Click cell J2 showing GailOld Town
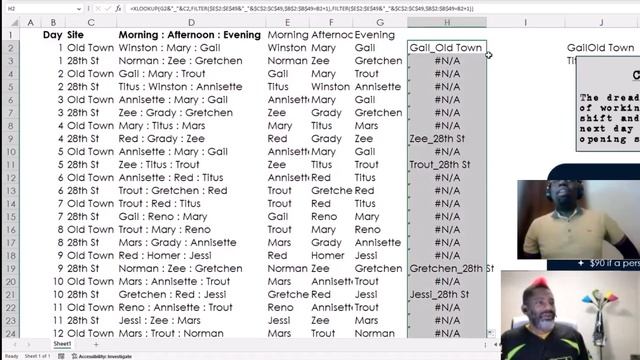 [x=600, y=48]
